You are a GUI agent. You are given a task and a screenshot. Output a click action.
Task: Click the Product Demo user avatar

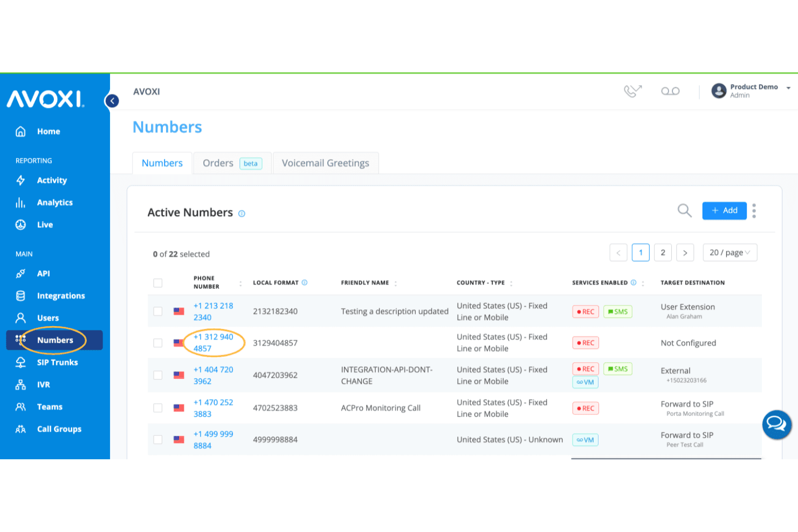coord(719,91)
